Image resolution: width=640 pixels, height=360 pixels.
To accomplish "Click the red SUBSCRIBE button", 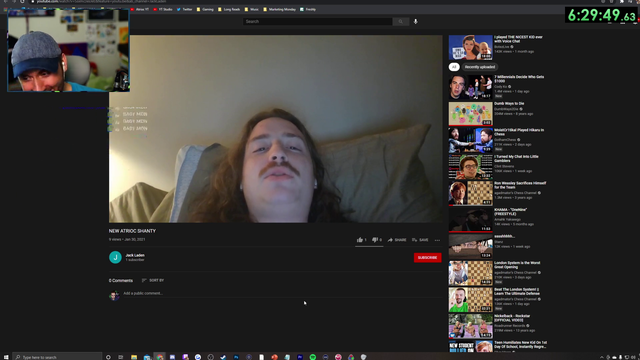I will click(x=427, y=258).
